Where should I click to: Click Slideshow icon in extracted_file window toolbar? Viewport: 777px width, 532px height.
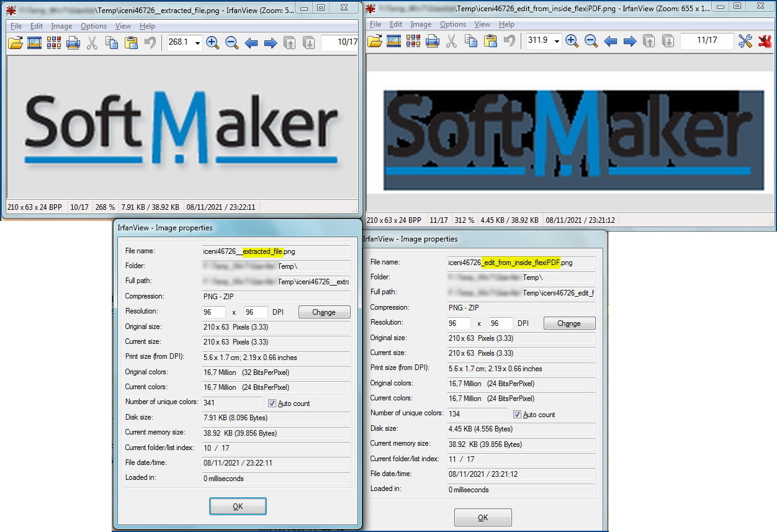click(x=34, y=43)
